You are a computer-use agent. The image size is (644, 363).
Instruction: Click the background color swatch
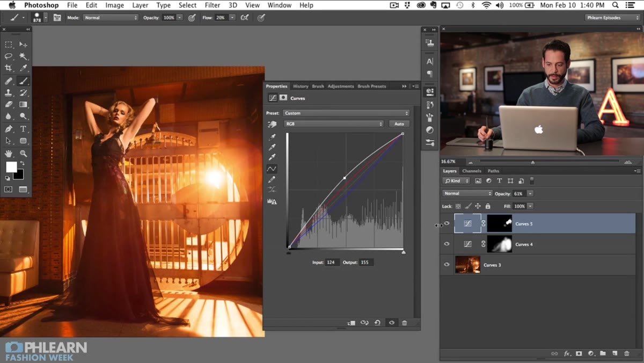20,176
